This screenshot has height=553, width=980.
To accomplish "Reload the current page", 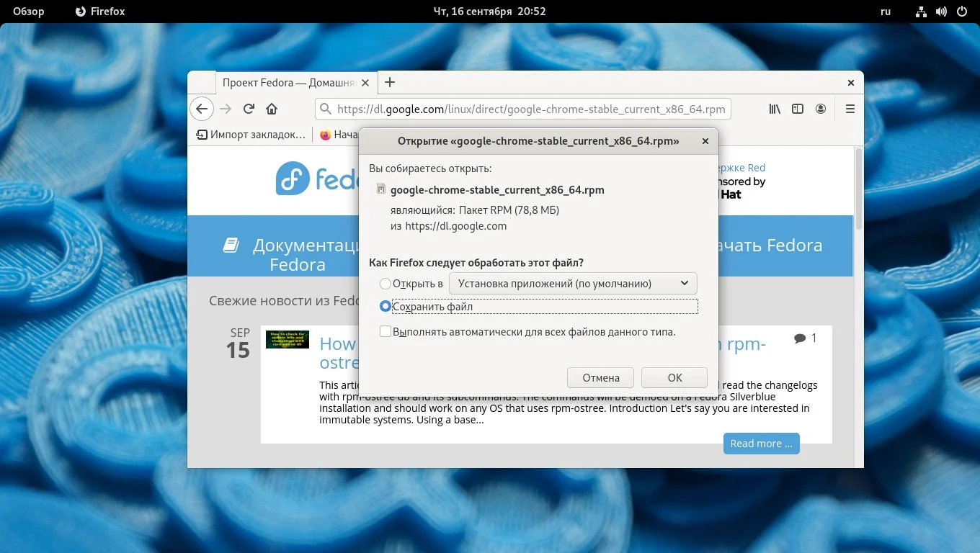I will pos(248,109).
